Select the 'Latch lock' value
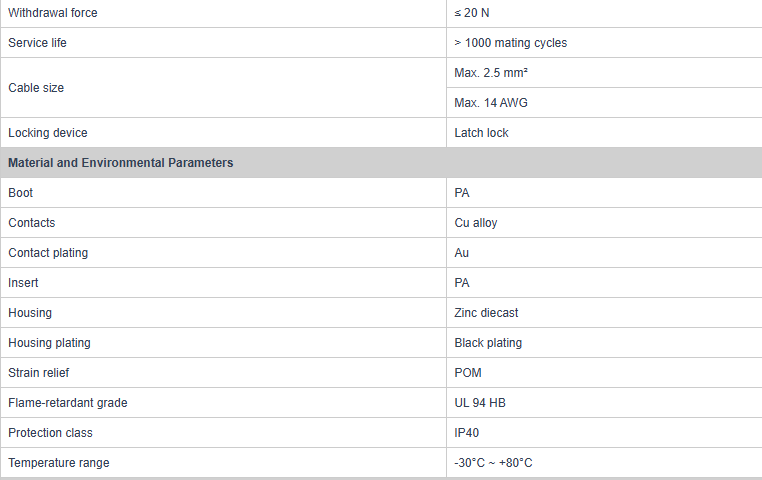 482,133
